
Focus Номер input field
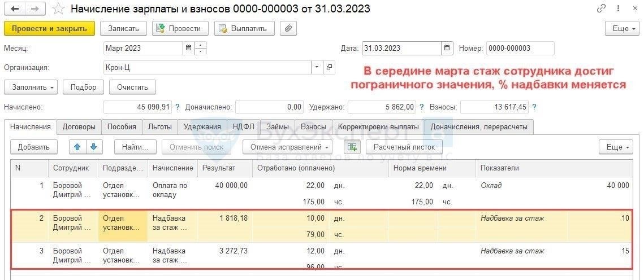520,48
